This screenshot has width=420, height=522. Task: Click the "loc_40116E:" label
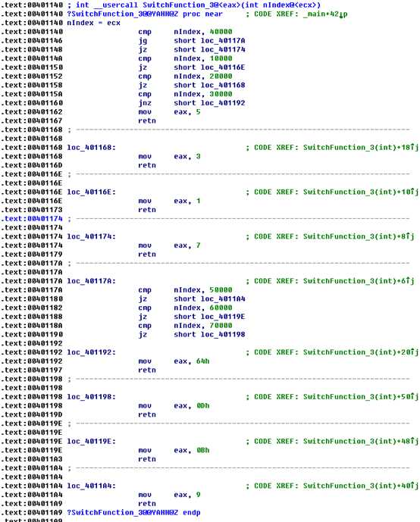pyautogui.click(x=91, y=192)
